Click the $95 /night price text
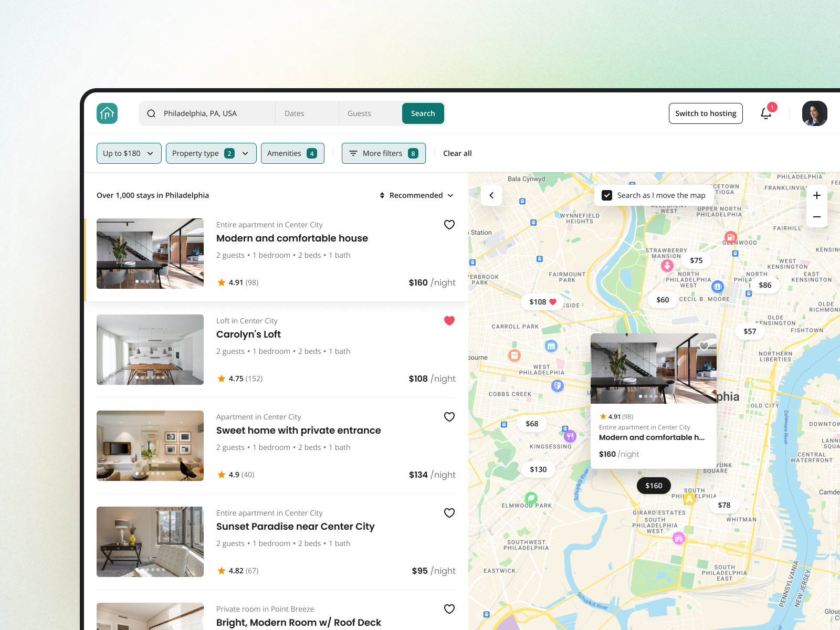 [x=434, y=571]
